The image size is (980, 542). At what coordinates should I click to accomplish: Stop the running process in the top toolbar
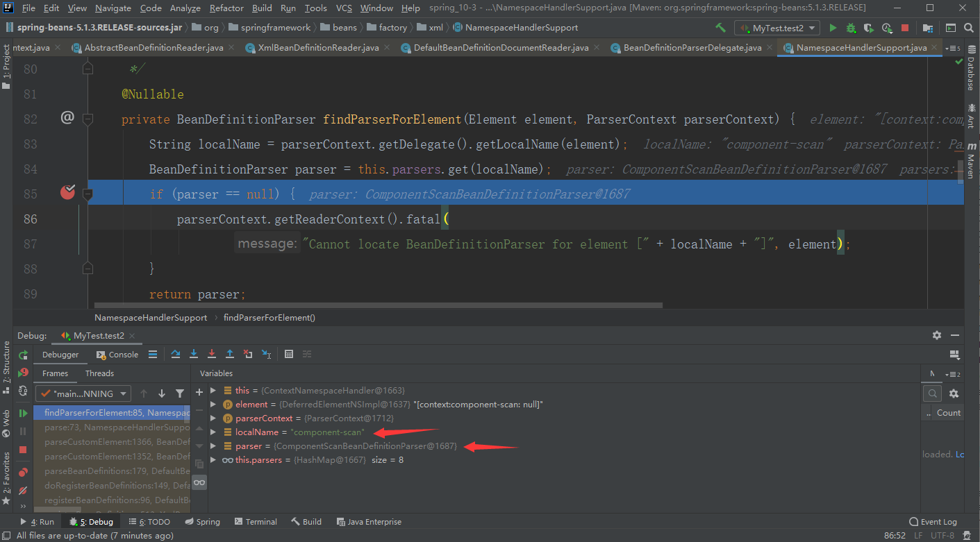click(x=905, y=28)
